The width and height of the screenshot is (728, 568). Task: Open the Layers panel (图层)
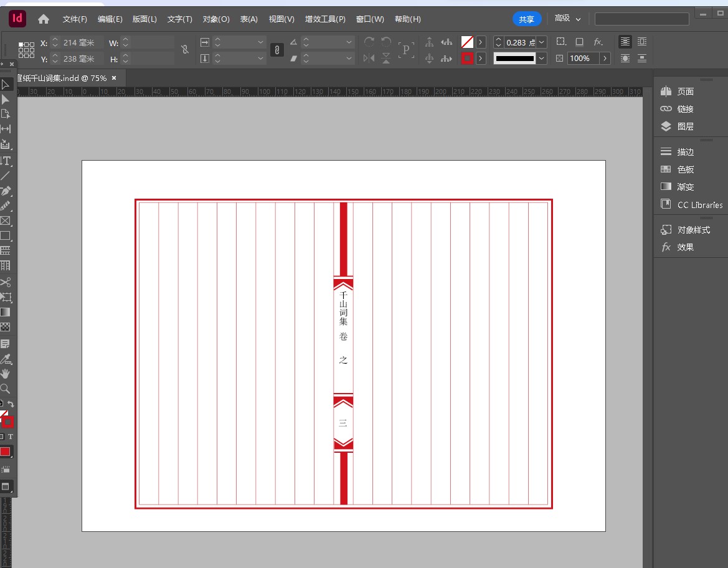coord(685,126)
